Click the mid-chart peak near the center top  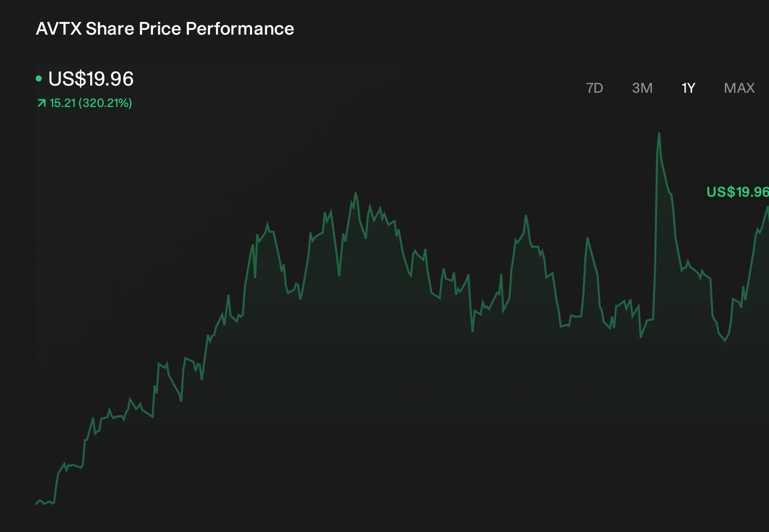coord(356,193)
